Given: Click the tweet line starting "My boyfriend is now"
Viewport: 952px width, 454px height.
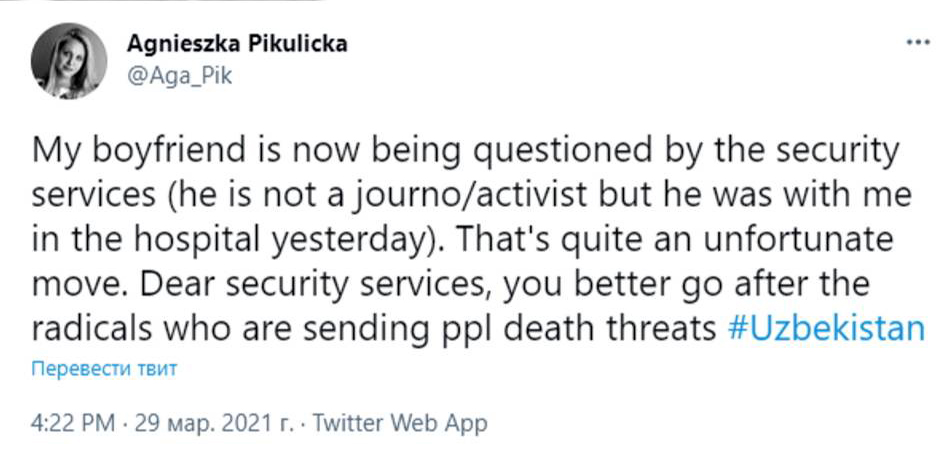Looking at the screenshot, I should [466, 150].
